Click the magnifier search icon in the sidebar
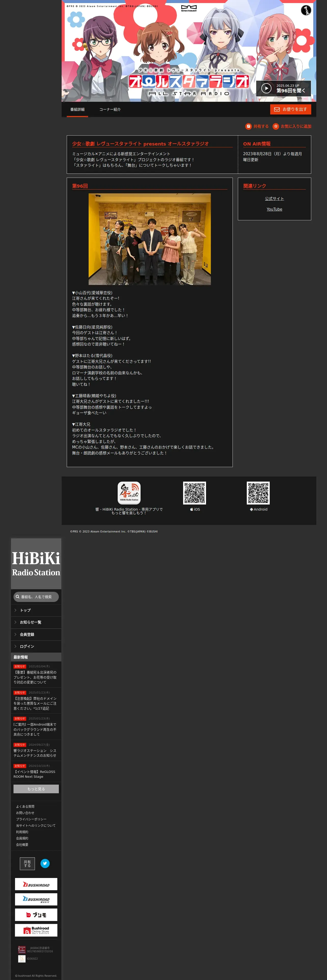The image size is (327, 980). pyautogui.click(x=18, y=597)
